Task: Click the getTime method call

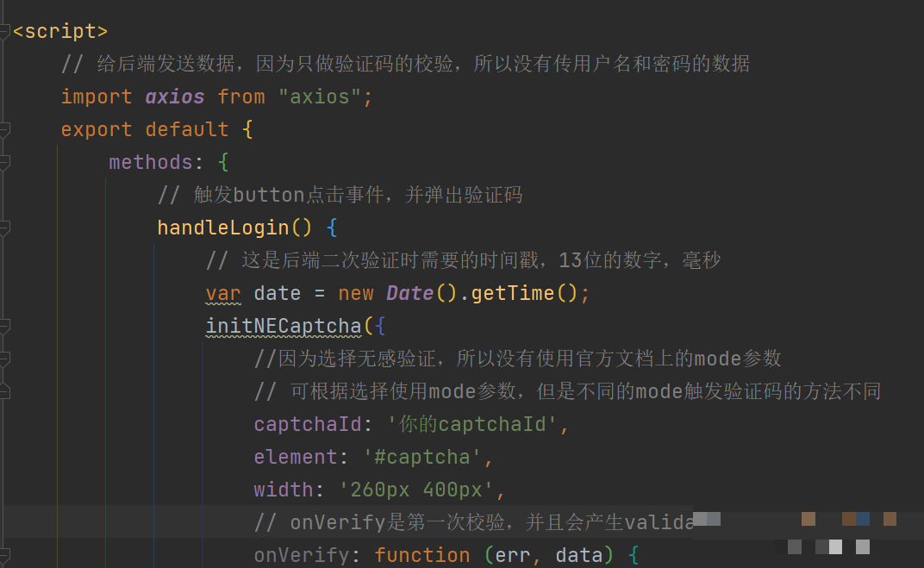Action: pos(512,293)
